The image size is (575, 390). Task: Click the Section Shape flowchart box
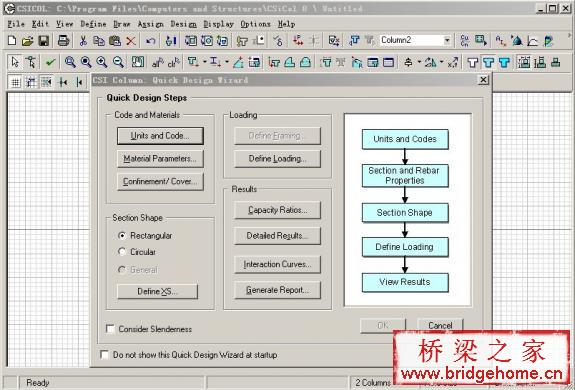405,213
